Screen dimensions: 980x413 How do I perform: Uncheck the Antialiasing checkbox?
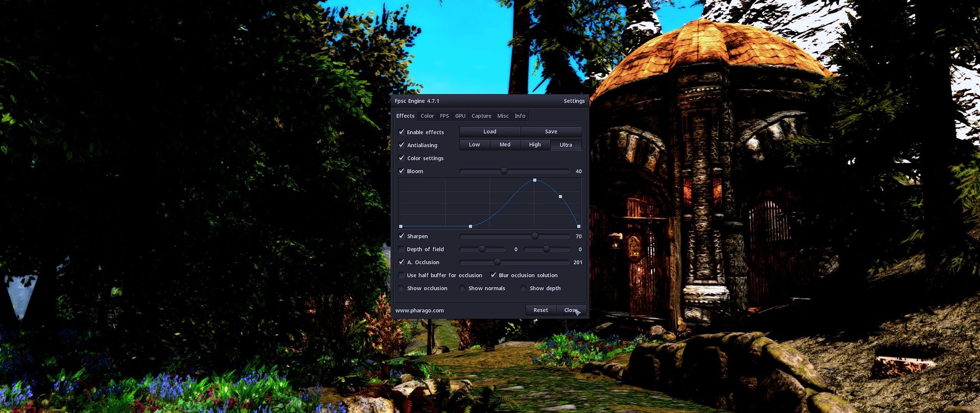[x=402, y=145]
